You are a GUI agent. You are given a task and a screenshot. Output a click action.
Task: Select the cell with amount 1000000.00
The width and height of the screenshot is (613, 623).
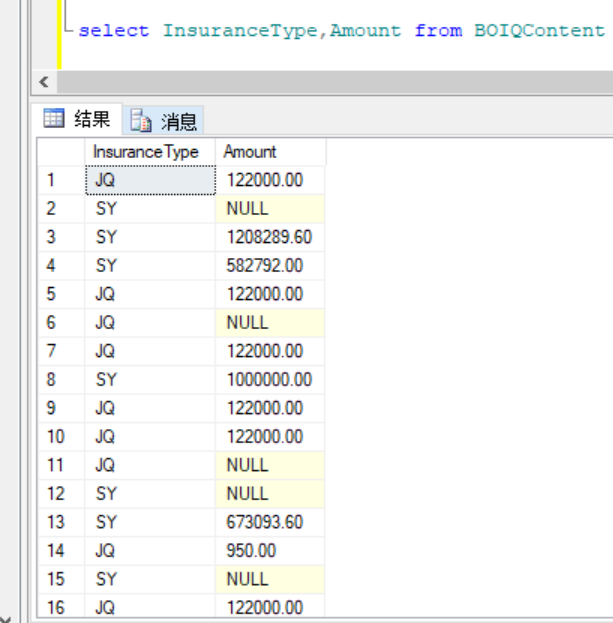pyautogui.click(x=268, y=380)
